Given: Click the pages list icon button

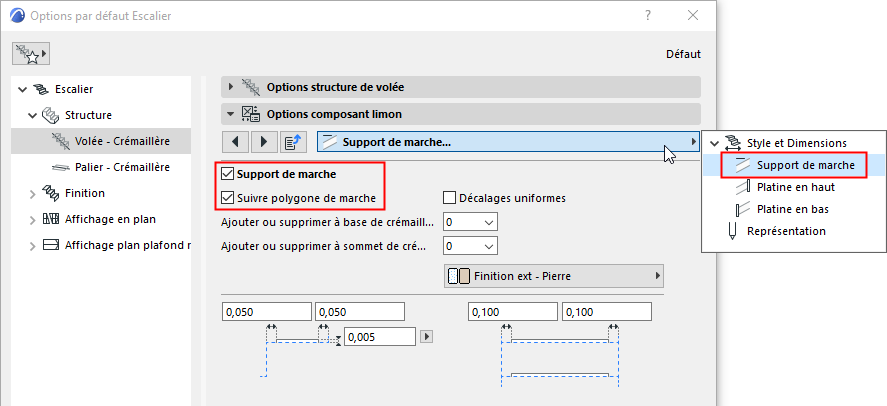Looking at the screenshot, I should coord(293,142).
